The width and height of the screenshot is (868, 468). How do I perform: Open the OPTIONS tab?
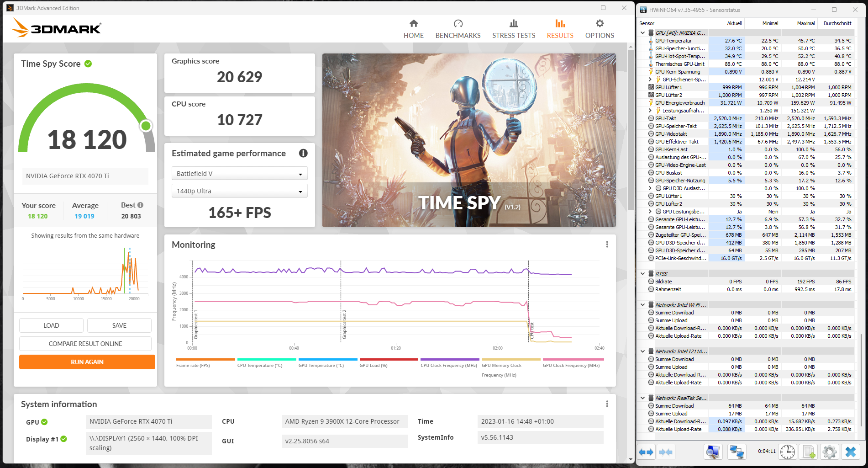[600, 29]
